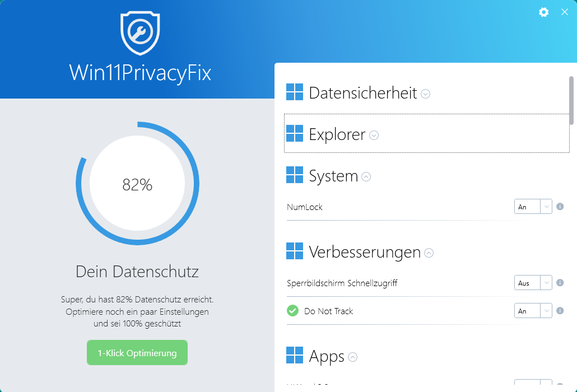Click info icon for Sperrbildschirm Schnellzugriff
Image resolution: width=577 pixels, height=392 pixels.
[560, 283]
